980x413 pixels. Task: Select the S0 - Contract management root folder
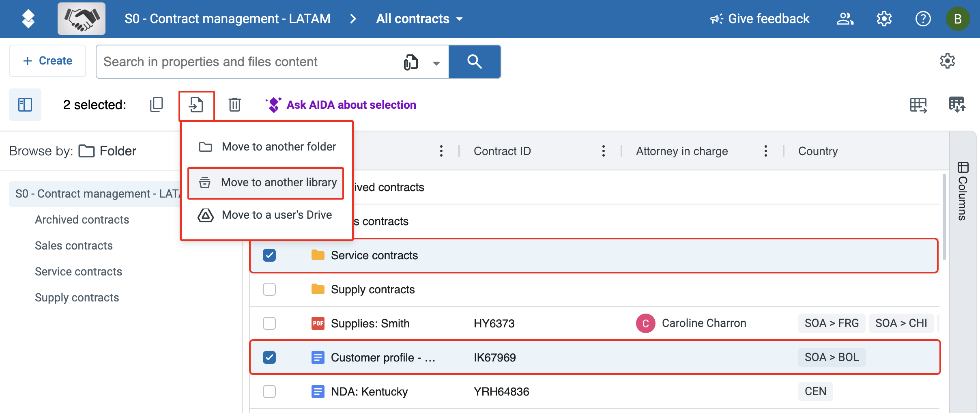point(96,194)
